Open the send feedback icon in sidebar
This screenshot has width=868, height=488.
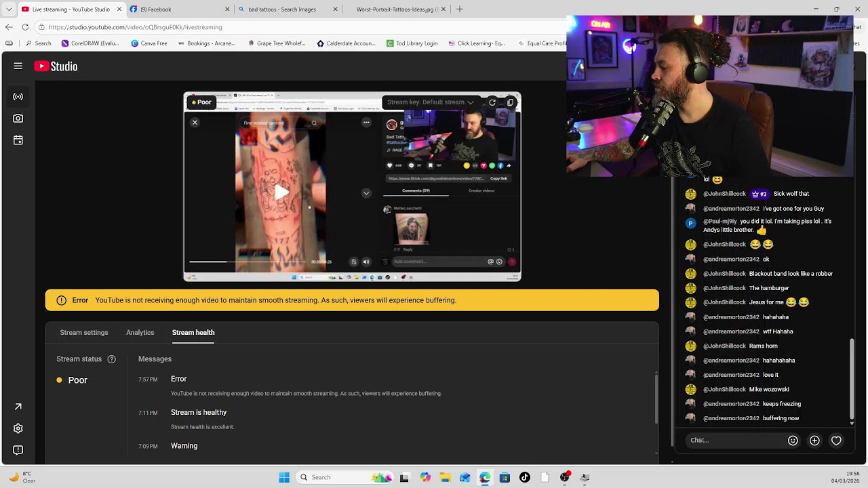pos(18,450)
